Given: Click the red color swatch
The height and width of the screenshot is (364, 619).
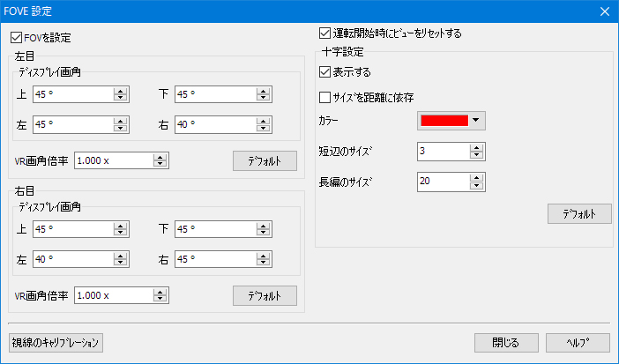Looking at the screenshot, I should pyautogui.click(x=444, y=120).
